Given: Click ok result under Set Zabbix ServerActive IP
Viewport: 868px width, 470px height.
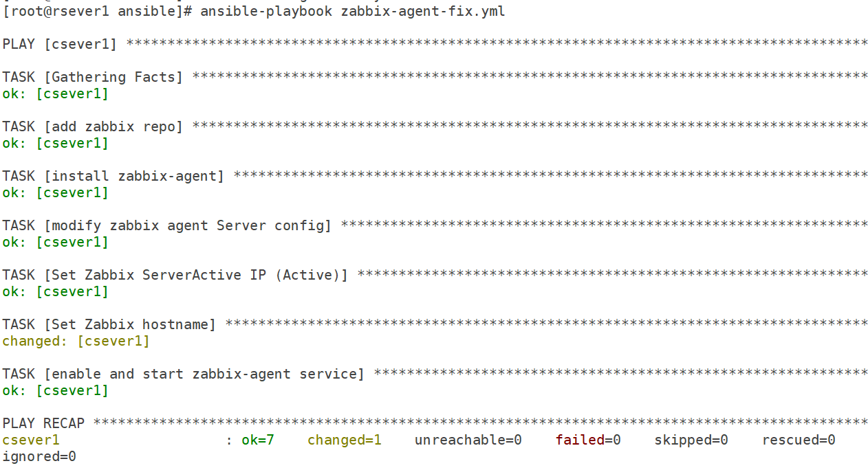Looking at the screenshot, I should click(x=55, y=292).
